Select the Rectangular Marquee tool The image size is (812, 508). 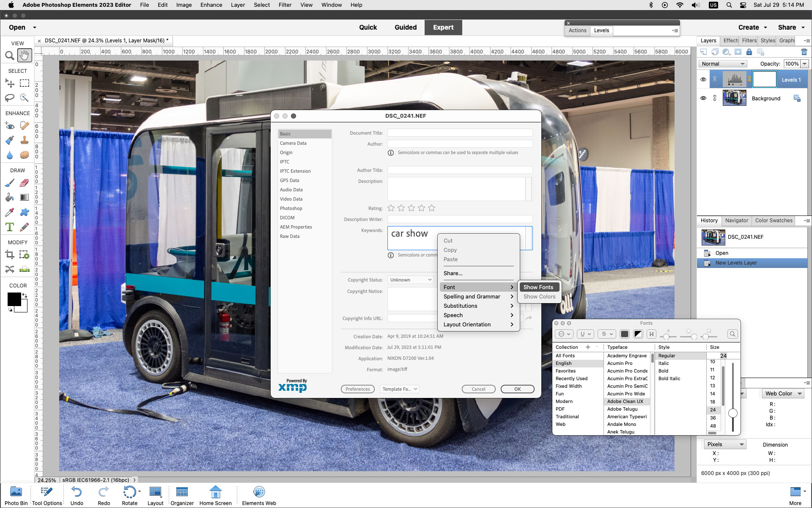tap(24, 83)
